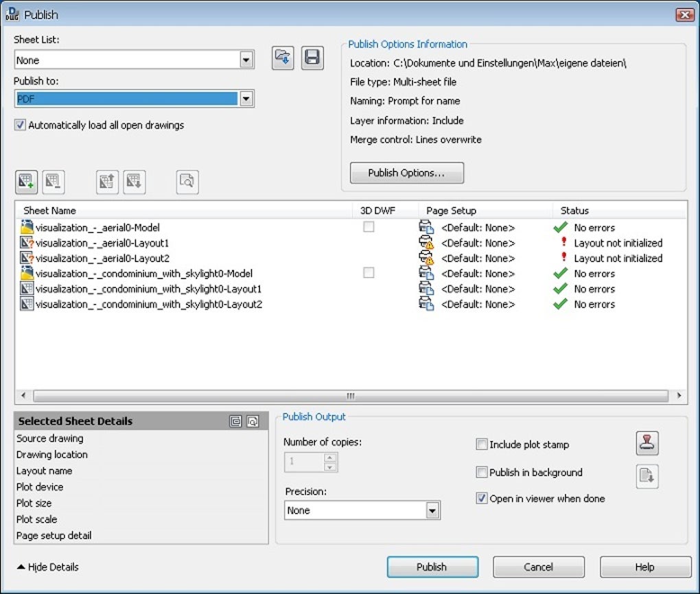Open the Sheet List dropdown

pyautogui.click(x=246, y=60)
